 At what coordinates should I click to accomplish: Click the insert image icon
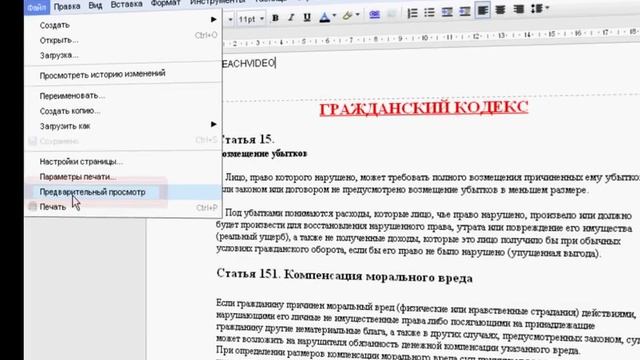[391, 14]
